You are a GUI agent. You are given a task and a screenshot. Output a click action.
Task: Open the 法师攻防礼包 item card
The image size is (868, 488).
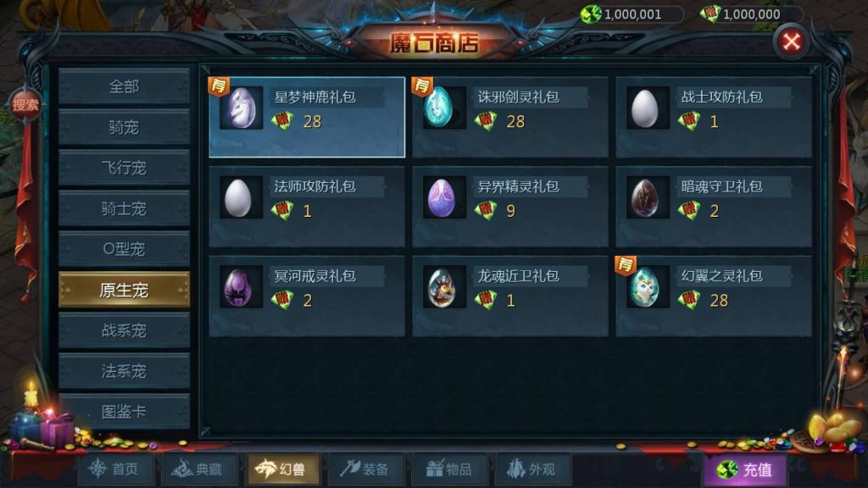pos(307,207)
